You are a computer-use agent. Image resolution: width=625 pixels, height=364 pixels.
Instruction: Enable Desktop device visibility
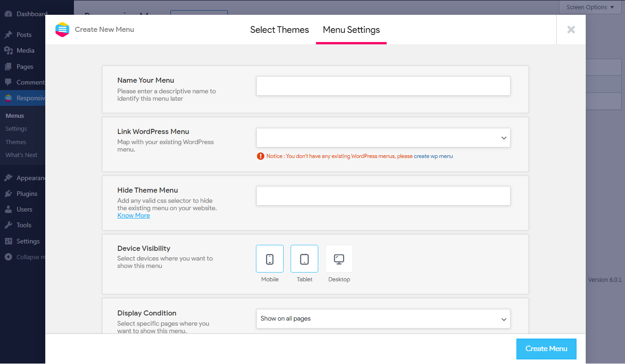tap(339, 259)
